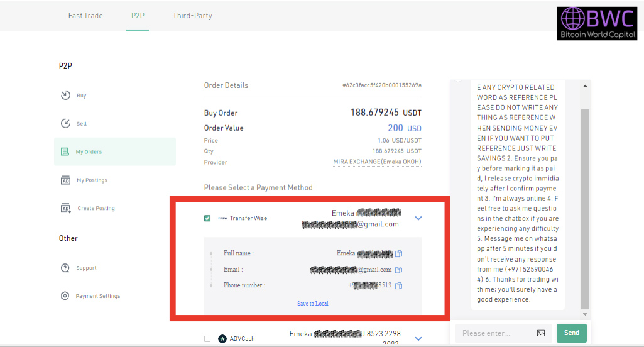Click the Create Posting AD icon
The height and width of the screenshot is (347, 644).
pyautogui.click(x=65, y=208)
